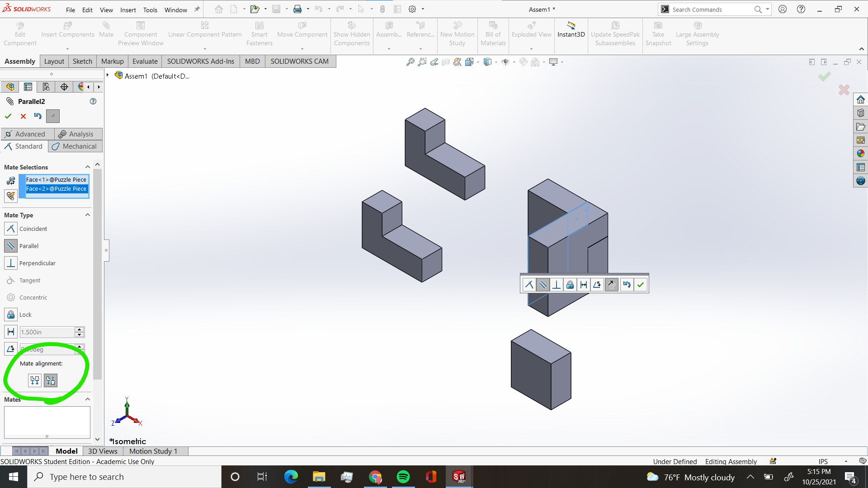Enable the aligned mate alignment option
The width and height of the screenshot is (868, 488).
(34, 380)
